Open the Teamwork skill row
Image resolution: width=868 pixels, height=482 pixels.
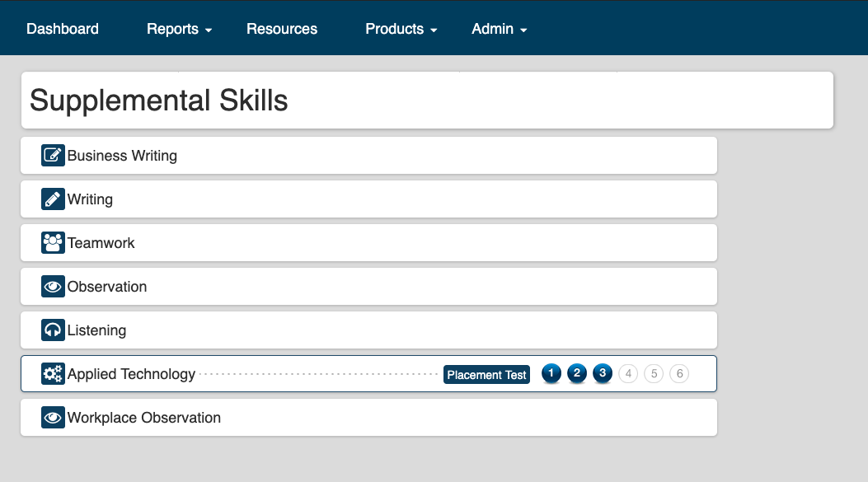[368, 243]
